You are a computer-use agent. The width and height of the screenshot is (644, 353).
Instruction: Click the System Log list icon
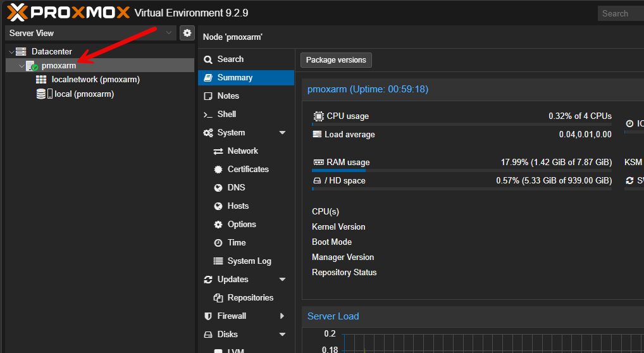coord(218,261)
